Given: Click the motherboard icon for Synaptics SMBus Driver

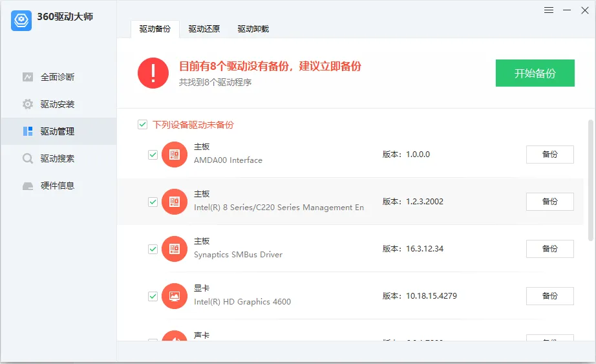Looking at the screenshot, I should (175, 249).
